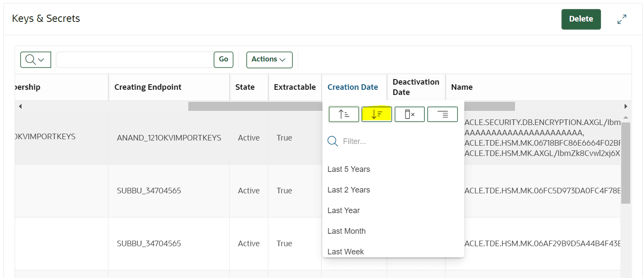Select Last 5 Years filter
The width and height of the screenshot is (644, 278).
pos(349,169)
